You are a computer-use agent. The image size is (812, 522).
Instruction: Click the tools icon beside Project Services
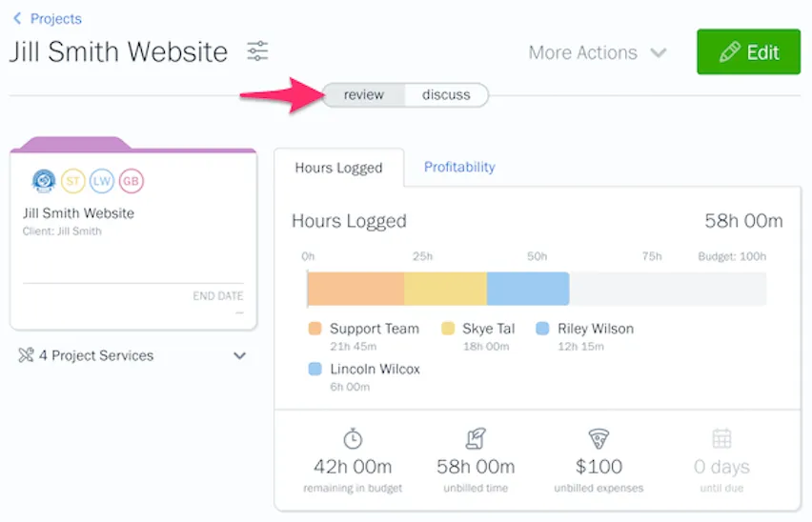click(x=26, y=355)
